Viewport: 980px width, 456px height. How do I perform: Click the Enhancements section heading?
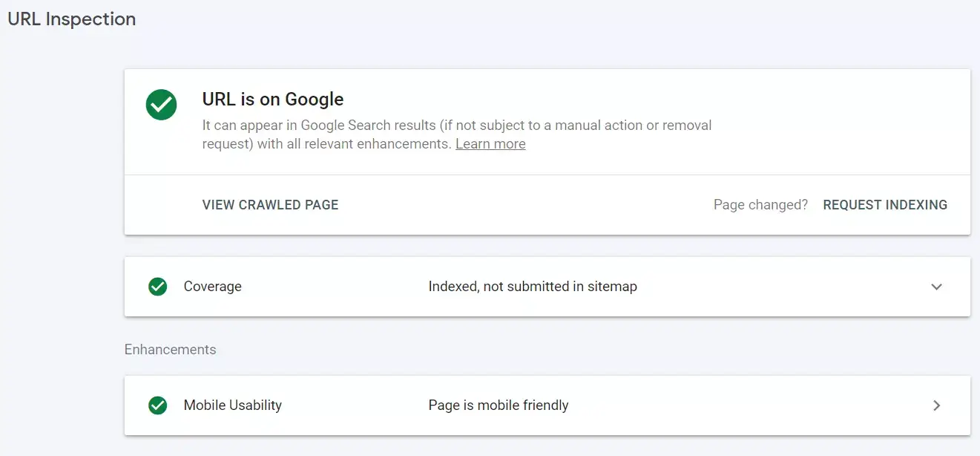pyautogui.click(x=170, y=350)
